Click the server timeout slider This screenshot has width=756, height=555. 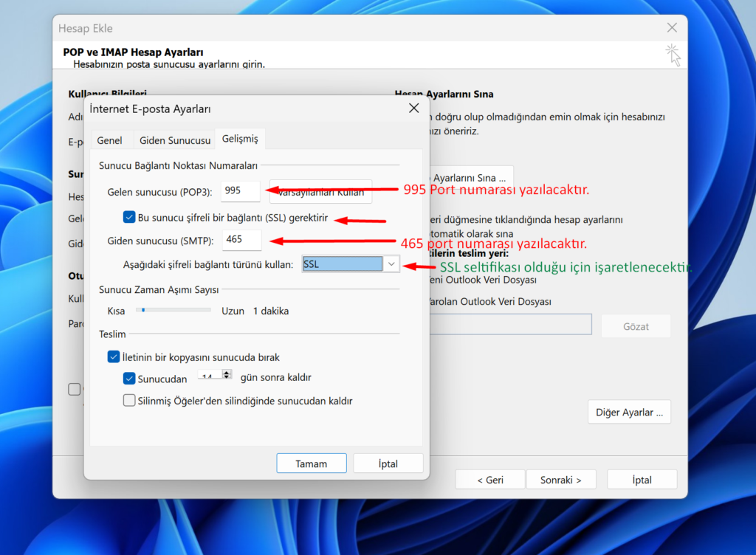(173, 311)
